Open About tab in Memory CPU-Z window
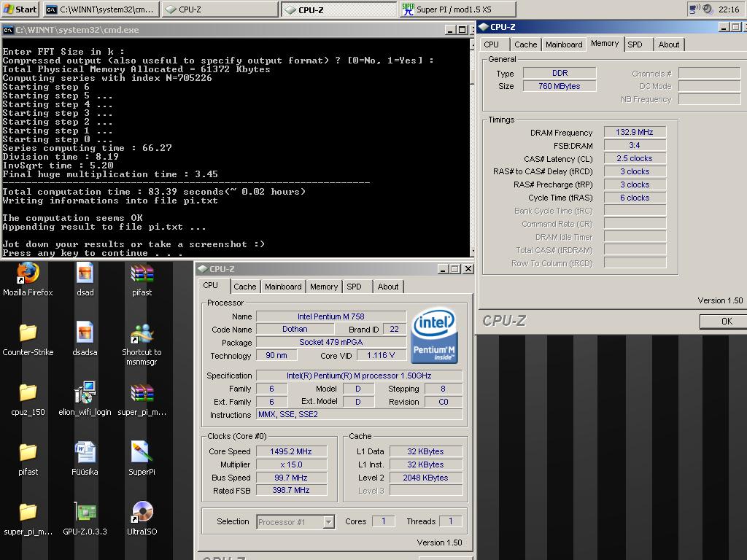The width and height of the screenshot is (747, 560). point(669,44)
